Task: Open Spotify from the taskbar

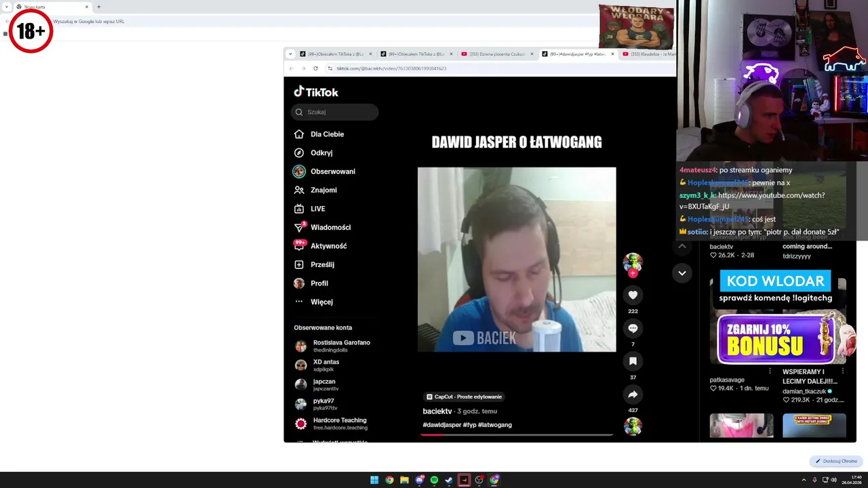Action: [434, 480]
